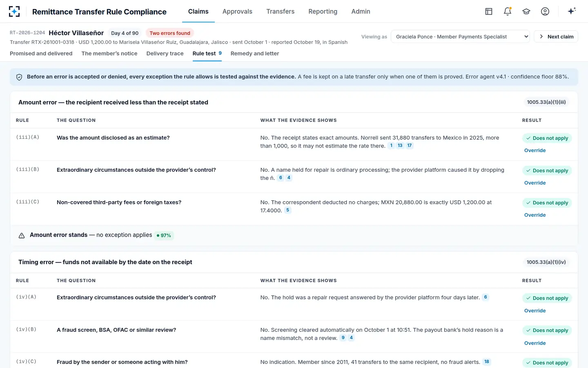Open the user profile icon

[545, 11]
